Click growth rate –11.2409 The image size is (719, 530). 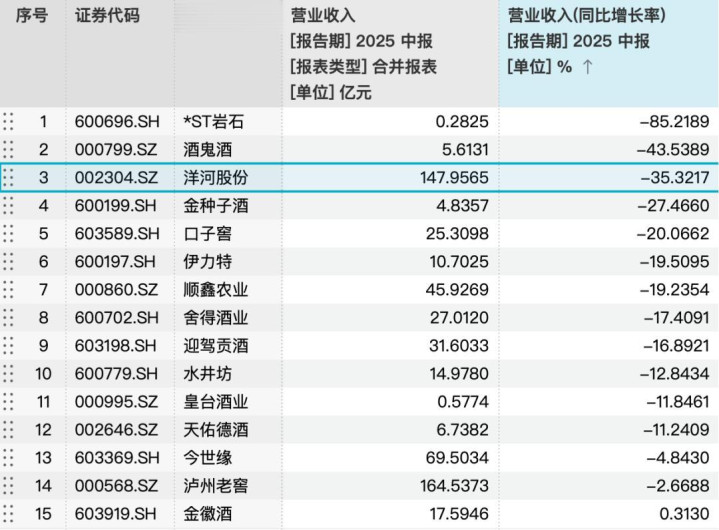coord(676,430)
